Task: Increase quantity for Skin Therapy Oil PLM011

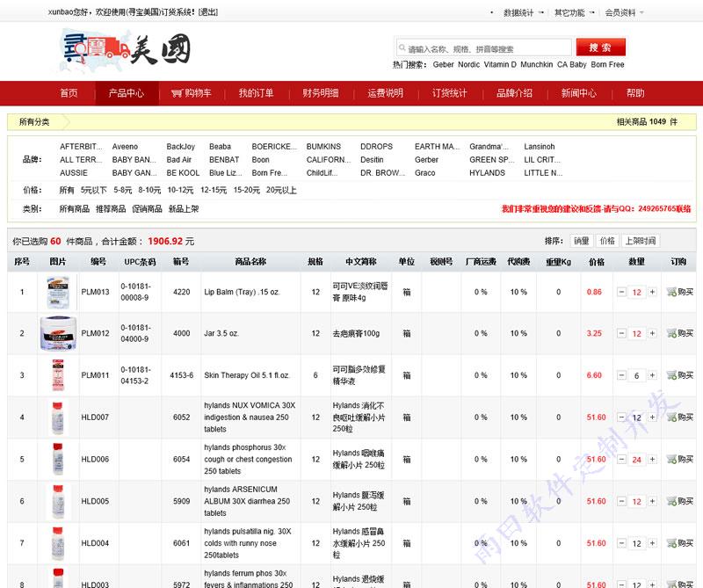Action: tap(652, 375)
